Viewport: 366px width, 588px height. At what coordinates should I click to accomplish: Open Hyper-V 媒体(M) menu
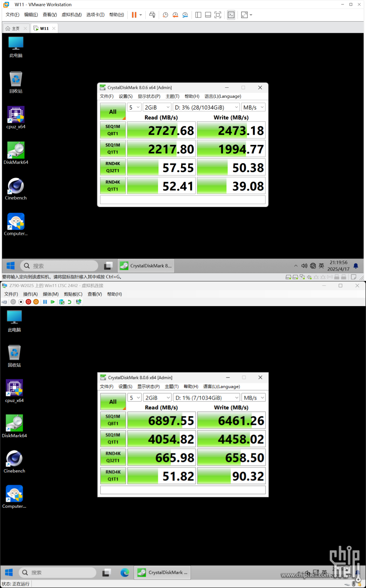tap(51, 294)
